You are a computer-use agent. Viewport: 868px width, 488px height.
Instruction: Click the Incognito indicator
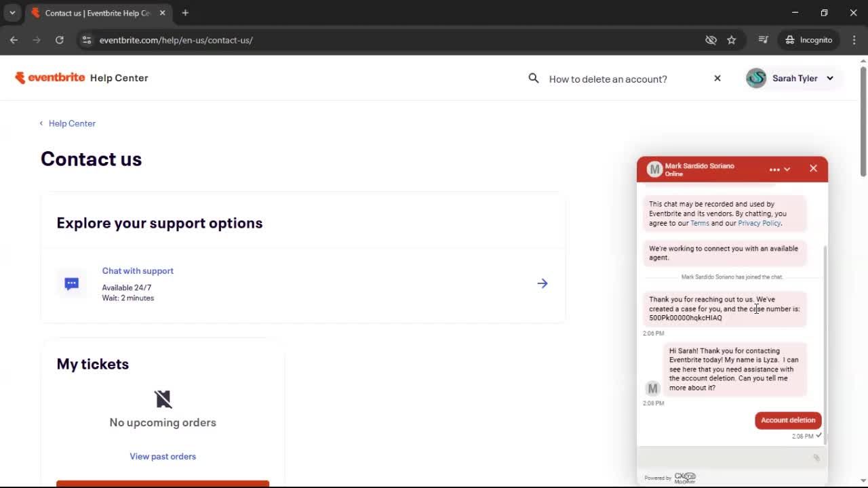click(809, 40)
